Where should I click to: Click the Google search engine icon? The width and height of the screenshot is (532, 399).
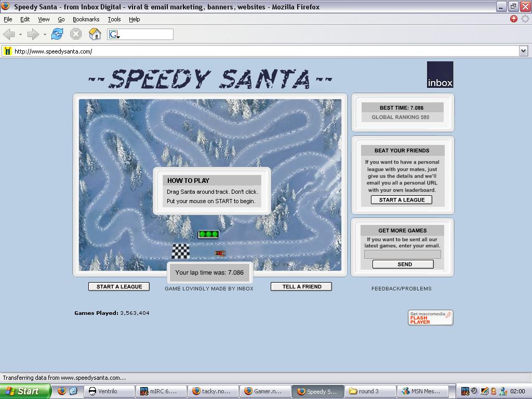[x=114, y=34]
